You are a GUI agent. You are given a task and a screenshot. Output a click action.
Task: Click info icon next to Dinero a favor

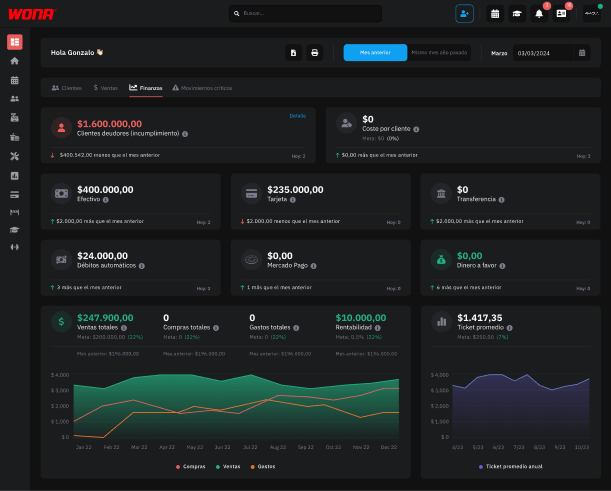[x=502, y=266]
